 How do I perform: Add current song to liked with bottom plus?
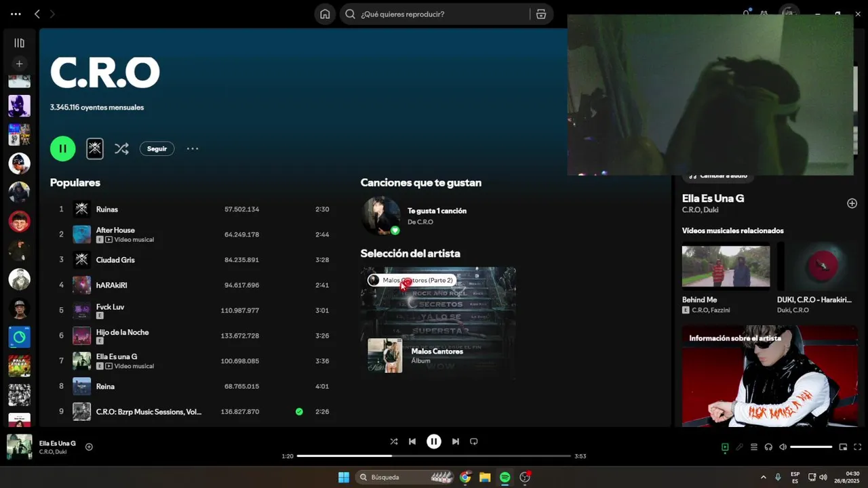(89, 447)
